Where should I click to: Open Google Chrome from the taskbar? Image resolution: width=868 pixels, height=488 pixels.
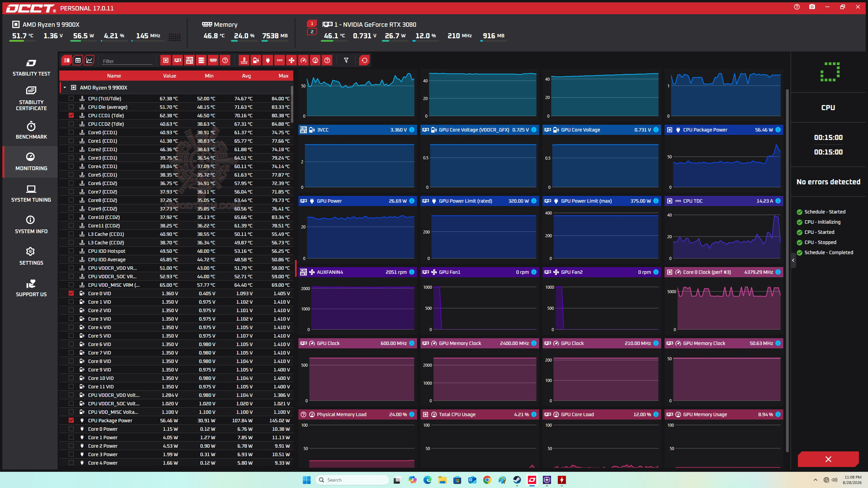click(x=487, y=480)
